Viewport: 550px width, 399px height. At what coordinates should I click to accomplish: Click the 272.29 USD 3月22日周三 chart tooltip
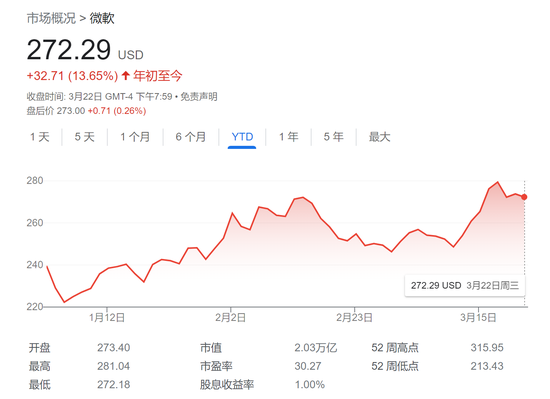[465, 285]
